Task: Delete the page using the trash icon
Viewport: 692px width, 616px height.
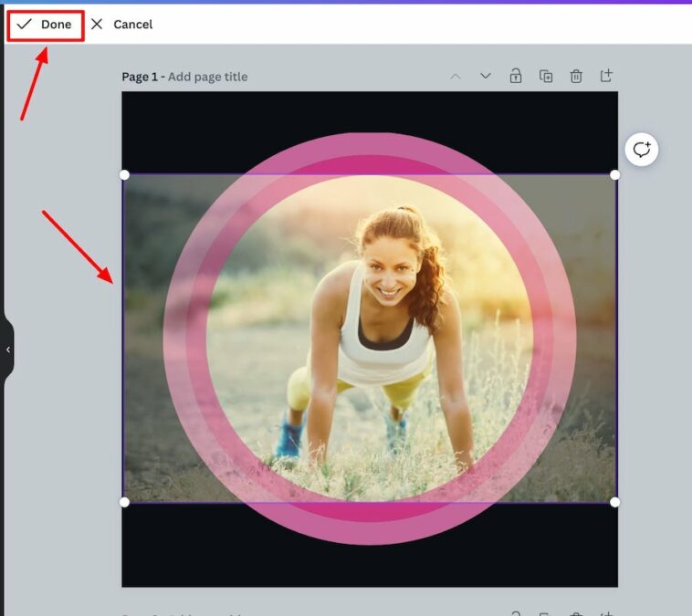Action: pyautogui.click(x=576, y=77)
